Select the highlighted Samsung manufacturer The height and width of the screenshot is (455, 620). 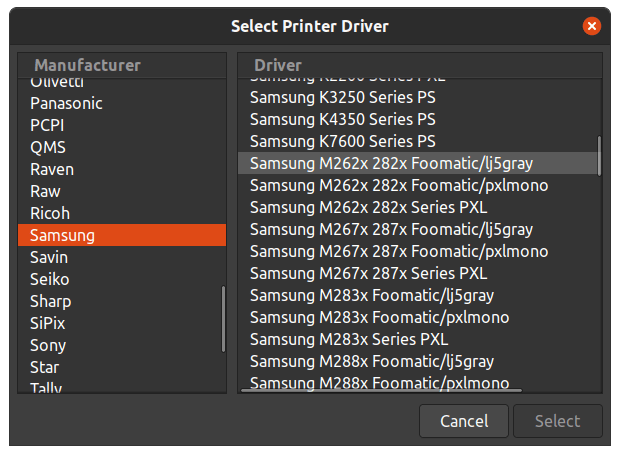122,235
